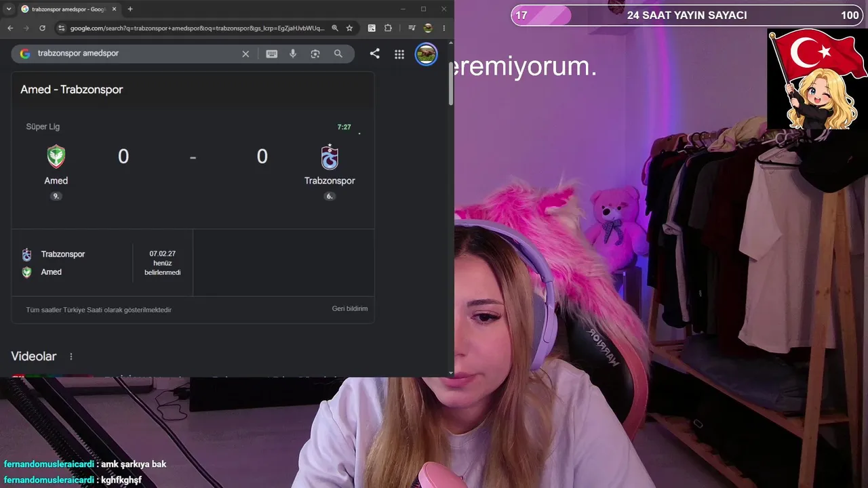The image size is (868, 488).
Task: Click the browser page vertical scrollbar
Action: pos(450,83)
